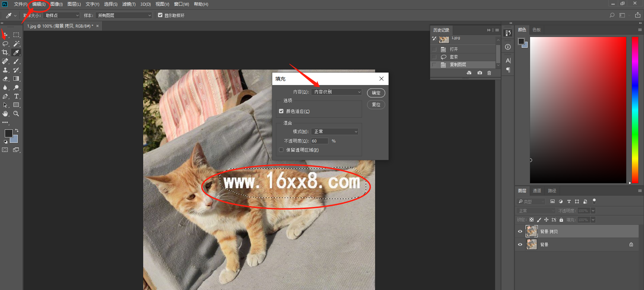
Task: Select the Zoom magnifier tool
Action: coord(16,114)
